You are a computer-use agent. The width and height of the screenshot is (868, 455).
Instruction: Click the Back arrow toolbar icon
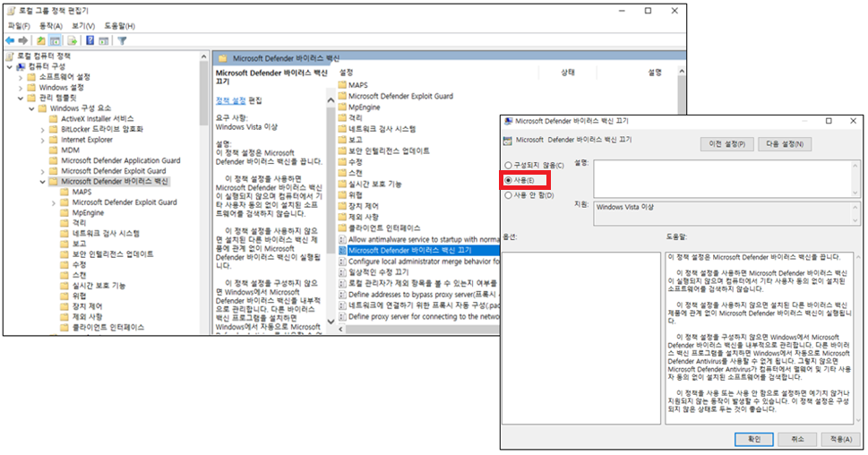point(10,40)
